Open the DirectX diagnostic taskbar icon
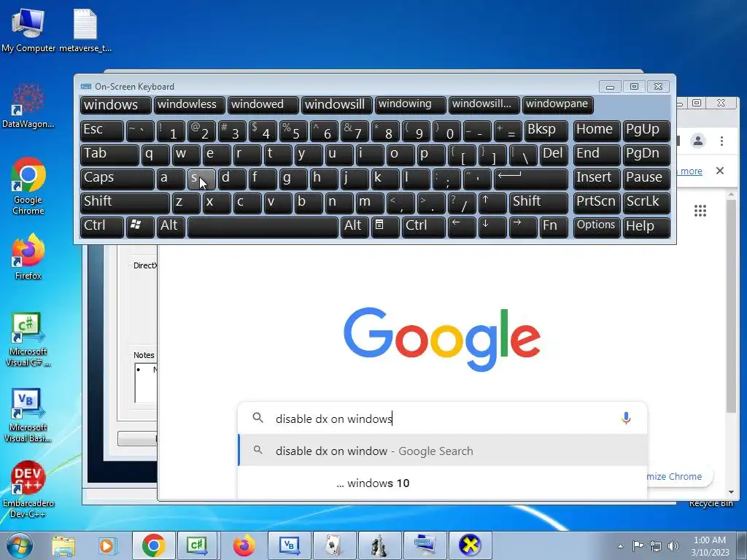Viewport: 747px width, 560px height. pos(470,545)
